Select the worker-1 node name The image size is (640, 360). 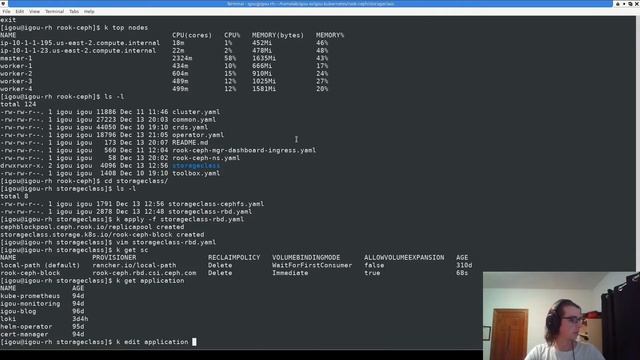coord(16,66)
